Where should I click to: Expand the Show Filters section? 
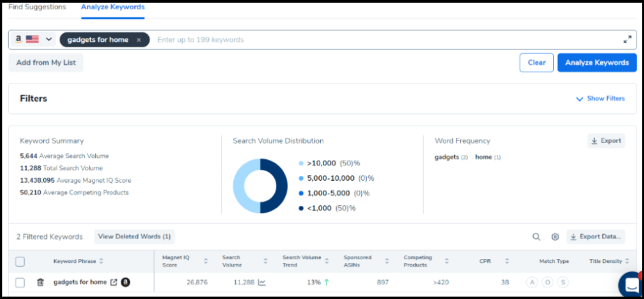coord(600,98)
